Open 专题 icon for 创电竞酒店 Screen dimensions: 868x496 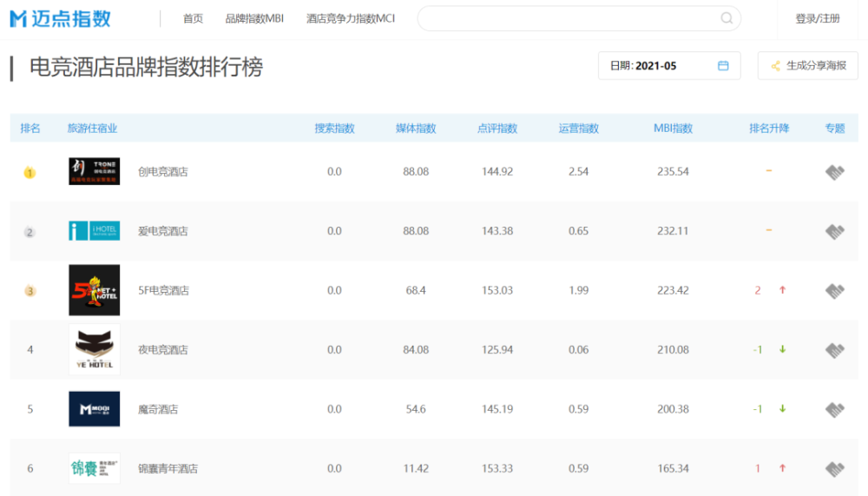[x=835, y=172]
